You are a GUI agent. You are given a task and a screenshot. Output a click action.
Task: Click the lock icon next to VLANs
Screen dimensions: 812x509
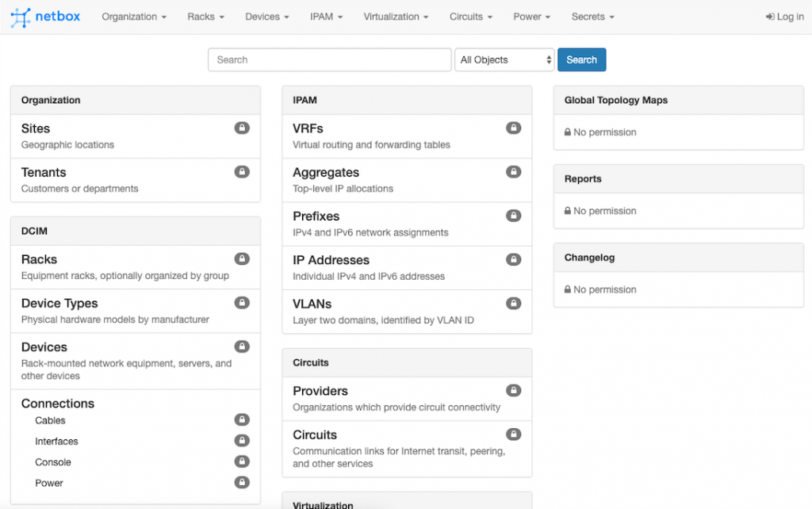click(514, 303)
